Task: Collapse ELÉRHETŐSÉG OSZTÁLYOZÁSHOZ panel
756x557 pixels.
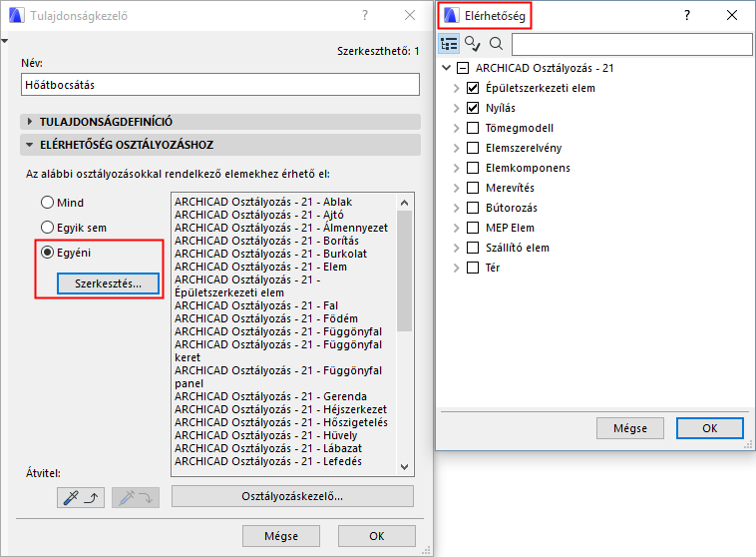Action: pyautogui.click(x=30, y=145)
